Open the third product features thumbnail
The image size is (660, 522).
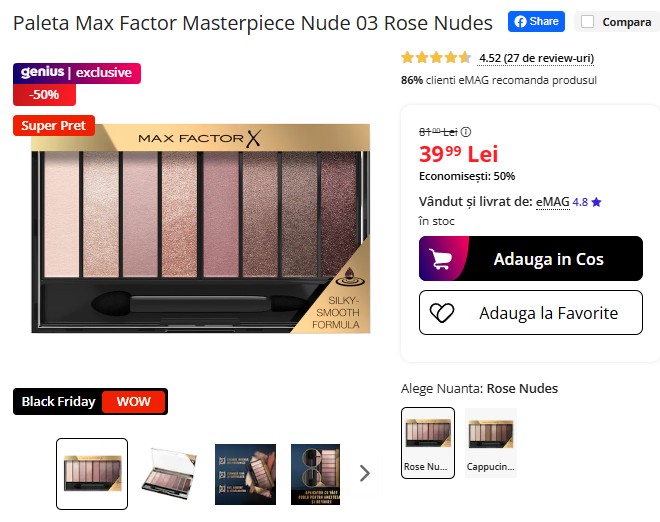point(245,474)
